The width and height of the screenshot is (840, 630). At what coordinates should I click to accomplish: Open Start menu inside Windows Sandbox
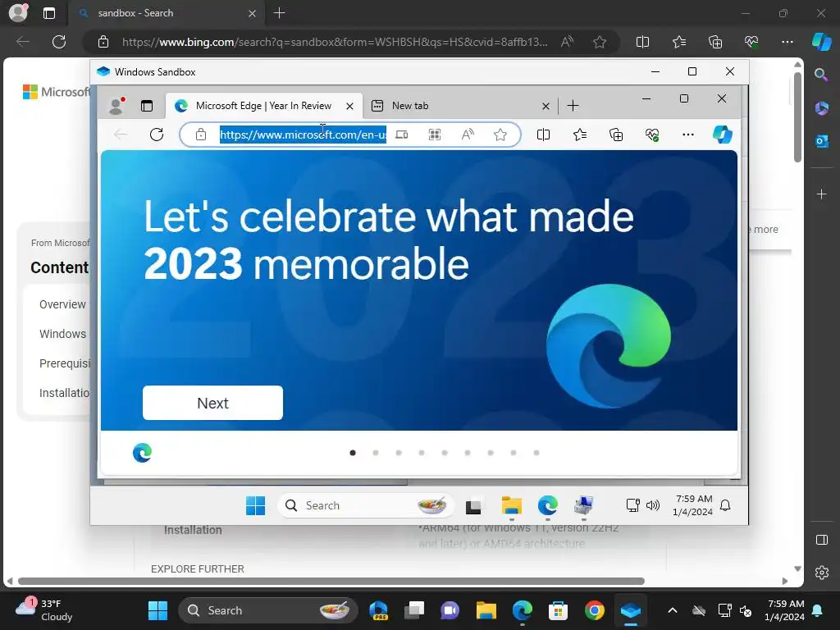click(256, 505)
